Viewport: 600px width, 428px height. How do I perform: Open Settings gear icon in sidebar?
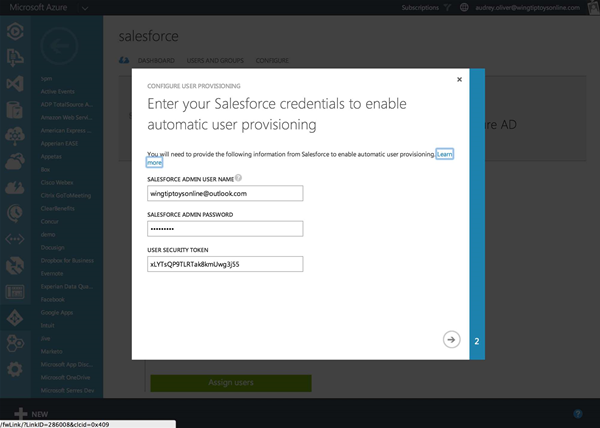coord(15,369)
